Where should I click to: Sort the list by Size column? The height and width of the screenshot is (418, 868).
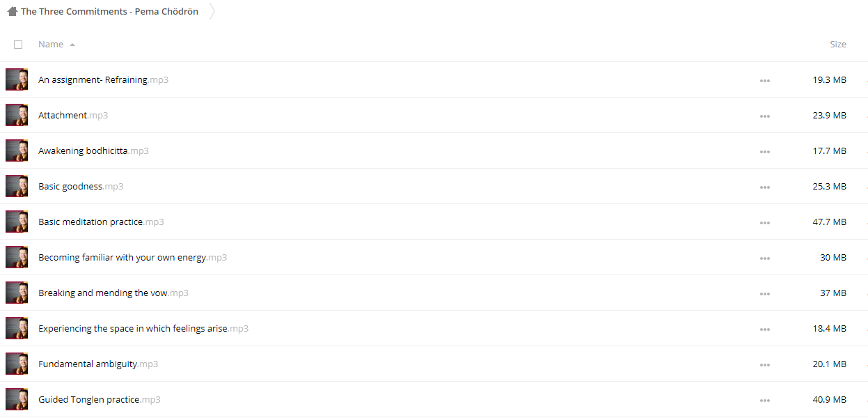tap(838, 44)
